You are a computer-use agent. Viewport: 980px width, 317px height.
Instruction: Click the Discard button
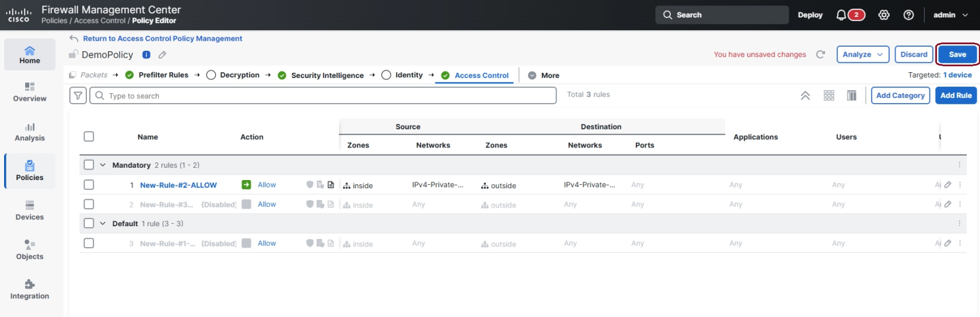click(x=914, y=54)
